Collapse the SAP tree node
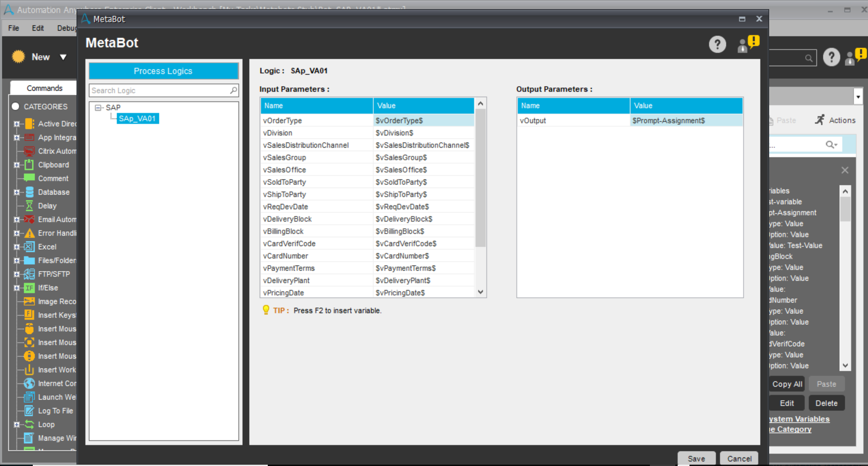868x466 pixels. [98, 108]
